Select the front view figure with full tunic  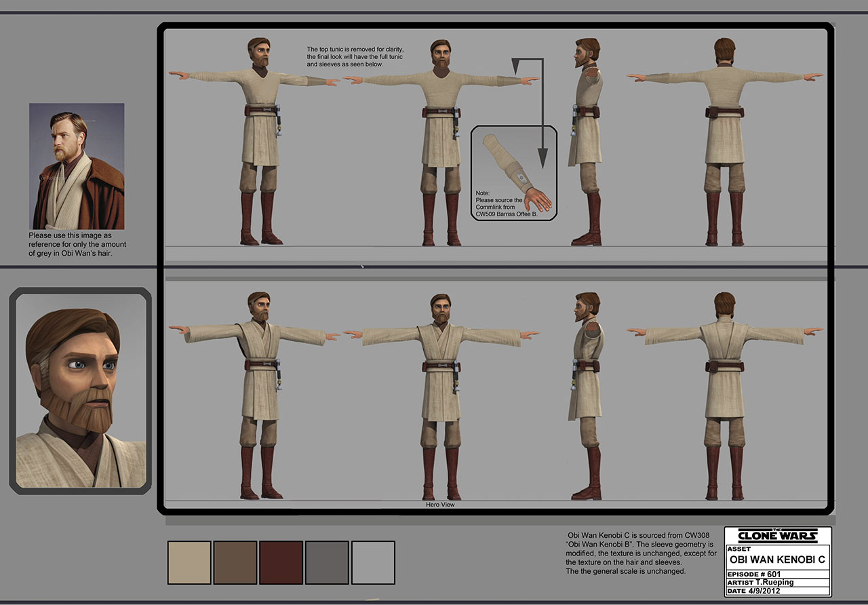pos(441,397)
